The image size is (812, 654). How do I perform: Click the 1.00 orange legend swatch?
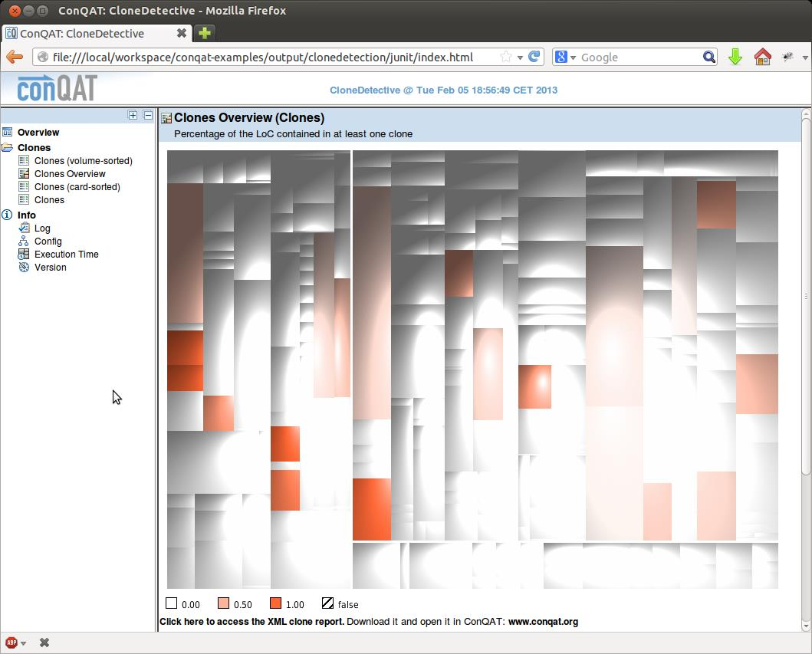(275, 603)
